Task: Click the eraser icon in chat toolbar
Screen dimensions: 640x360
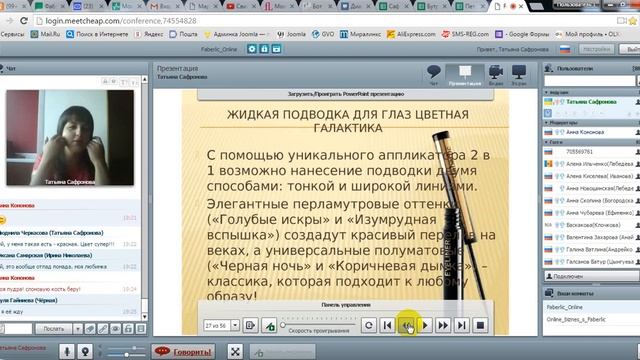Action: point(90,329)
